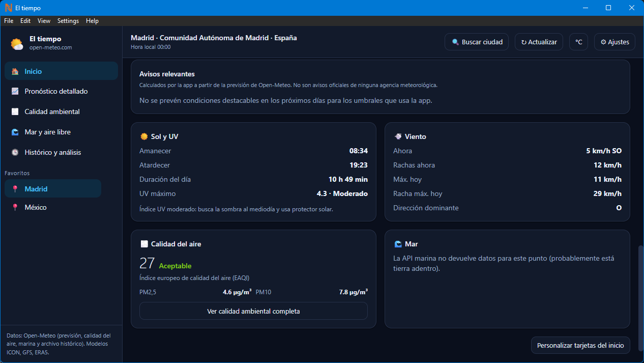Click the pin icon beside Madrid favorite
The height and width of the screenshot is (363, 644).
point(15,189)
